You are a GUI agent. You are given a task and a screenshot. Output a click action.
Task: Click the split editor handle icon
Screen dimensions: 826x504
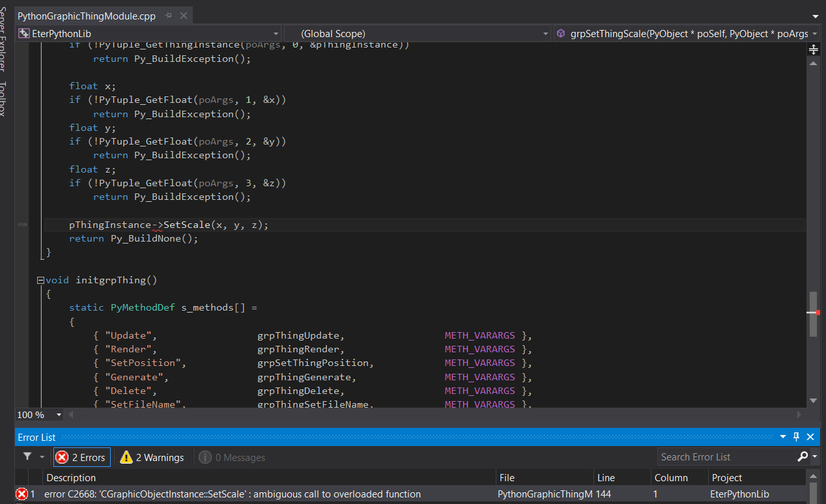(813, 49)
